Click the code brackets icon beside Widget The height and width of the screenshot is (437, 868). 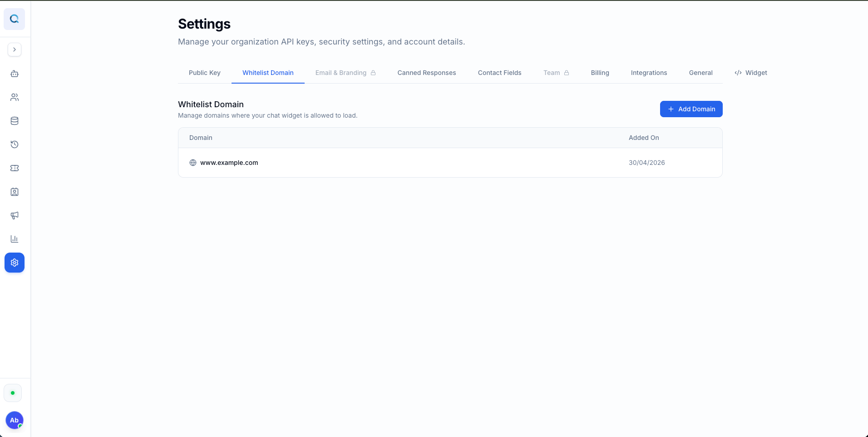pyautogui.click(x=738, y=73)
